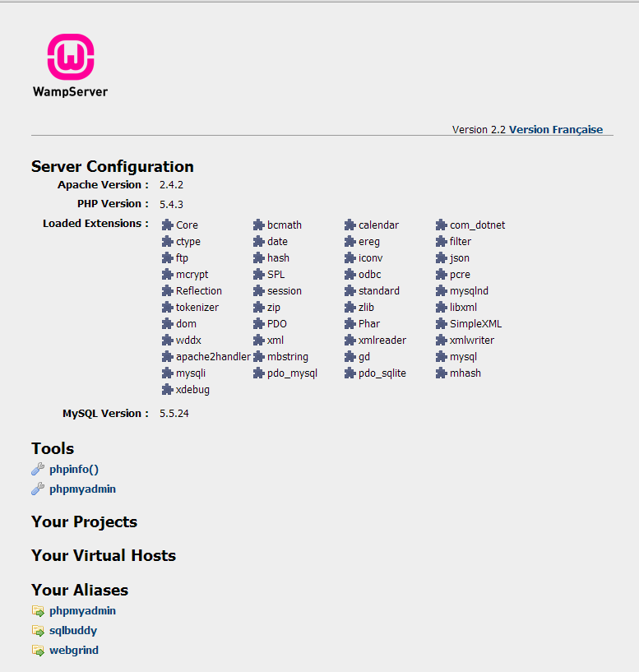Select the PHP version value 5.4.3

171,205
